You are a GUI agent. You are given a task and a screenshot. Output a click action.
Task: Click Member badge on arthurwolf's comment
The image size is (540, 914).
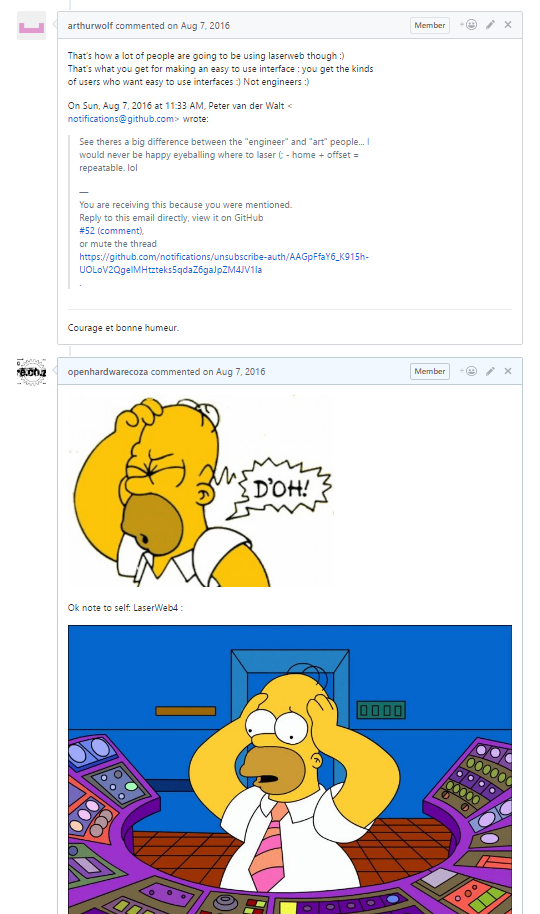click(430, 25)
